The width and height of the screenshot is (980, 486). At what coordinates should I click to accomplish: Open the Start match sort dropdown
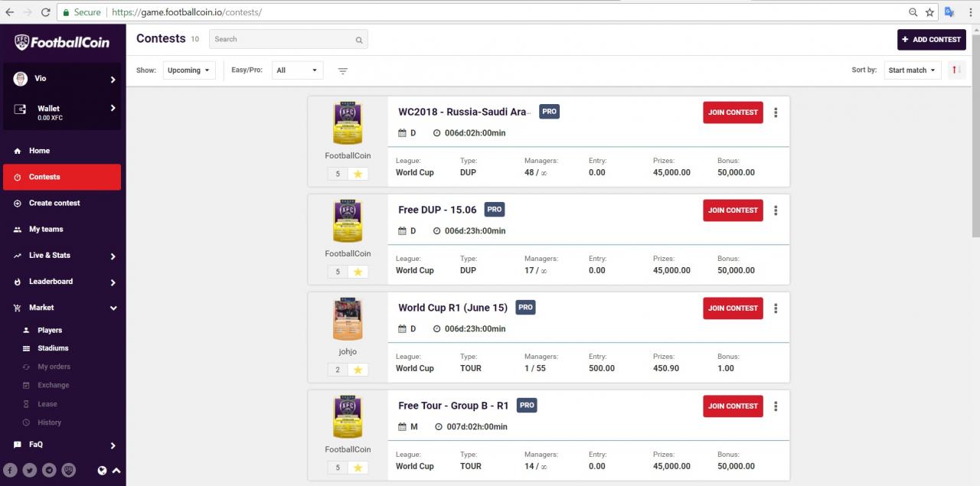[912, 70]
